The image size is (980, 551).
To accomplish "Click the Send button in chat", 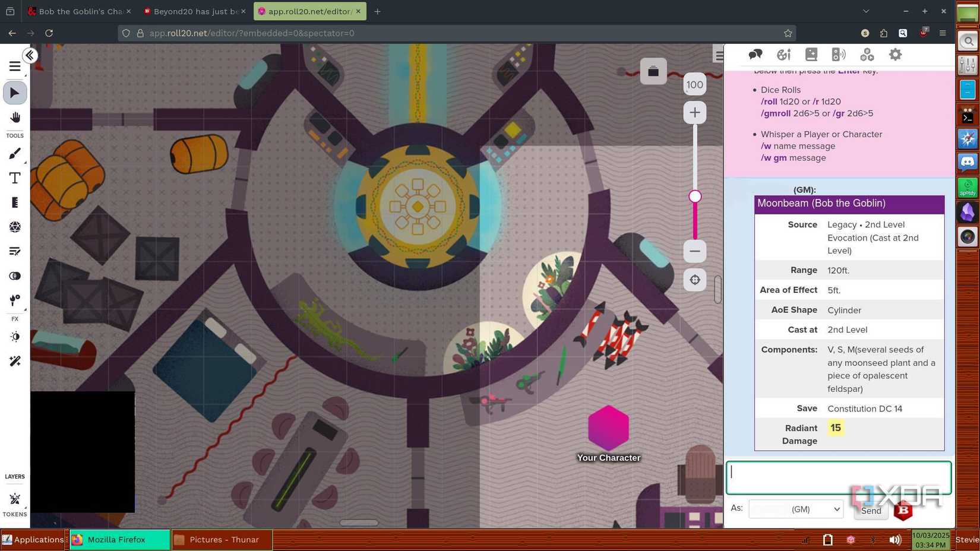I will point(871,511).
